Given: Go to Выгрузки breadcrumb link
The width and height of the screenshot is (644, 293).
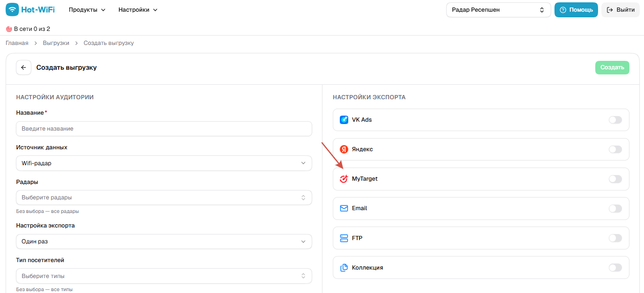Looking at the screenshot, I should [56, 43].
